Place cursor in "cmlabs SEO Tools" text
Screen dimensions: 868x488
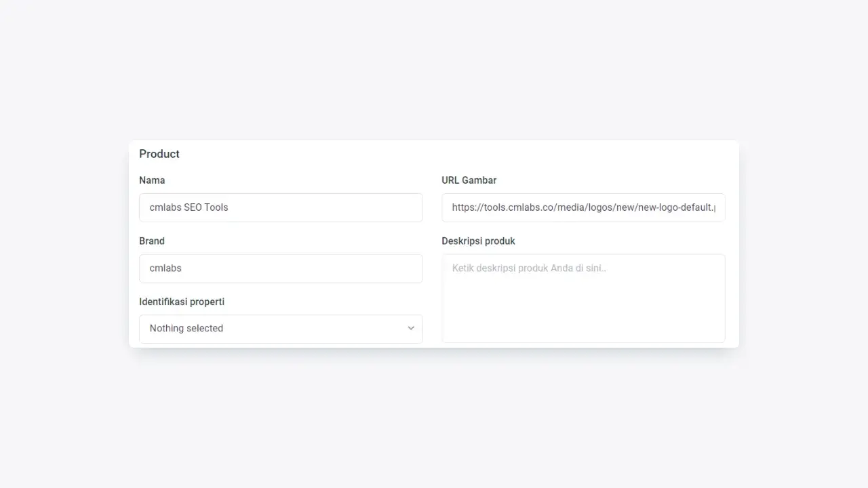pos(189,207)
